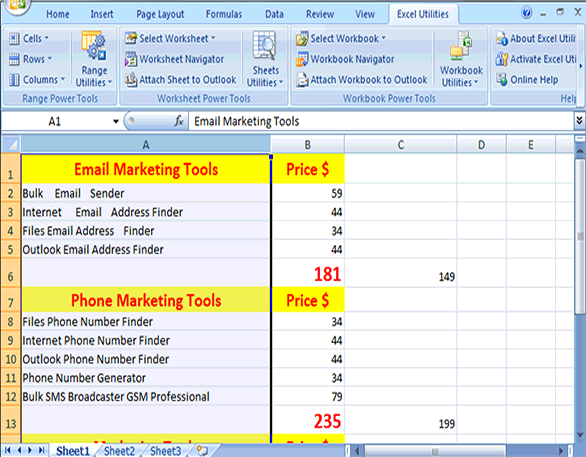Select cell 'Phone Marketing Tools'

pyautogui.click(x=146, y=300)
